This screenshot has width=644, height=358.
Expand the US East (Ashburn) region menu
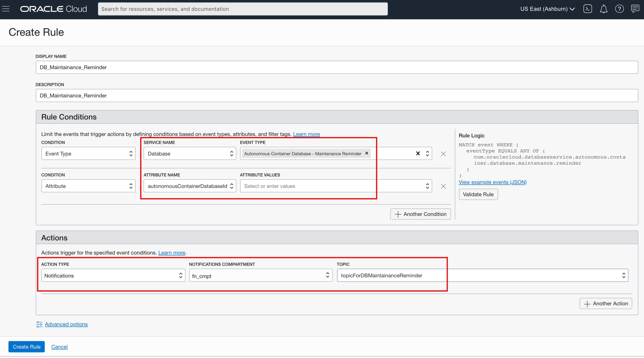[x=547, y=9]
